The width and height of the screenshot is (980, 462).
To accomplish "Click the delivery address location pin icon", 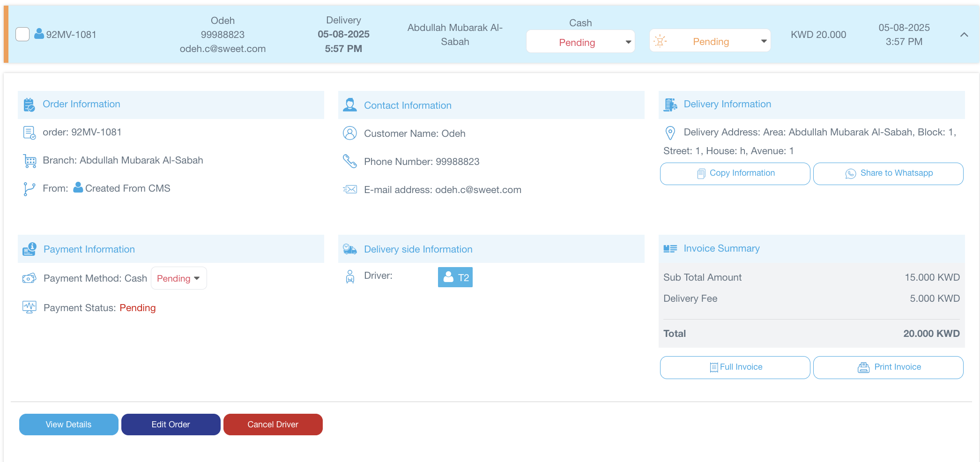I will [670, 133].
